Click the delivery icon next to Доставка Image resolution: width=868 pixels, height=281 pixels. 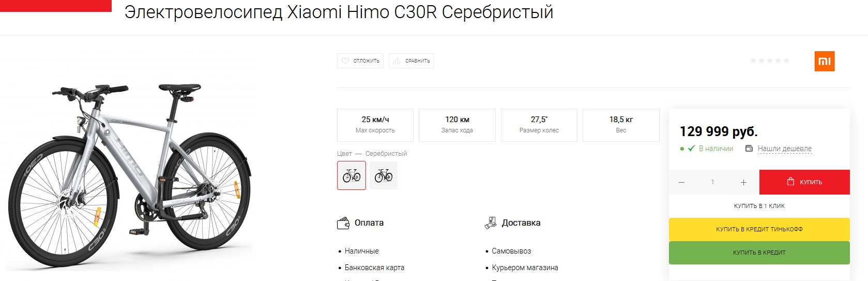coord(491,223)
